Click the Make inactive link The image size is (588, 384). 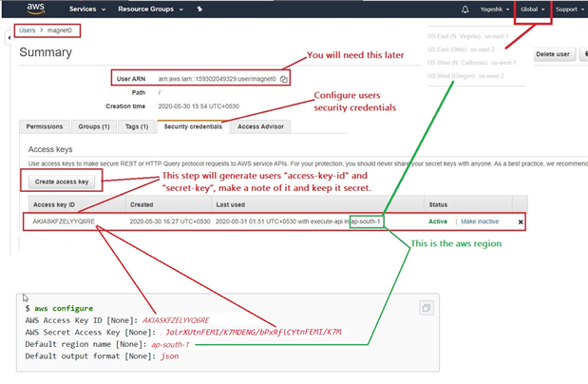pos(480,221)
